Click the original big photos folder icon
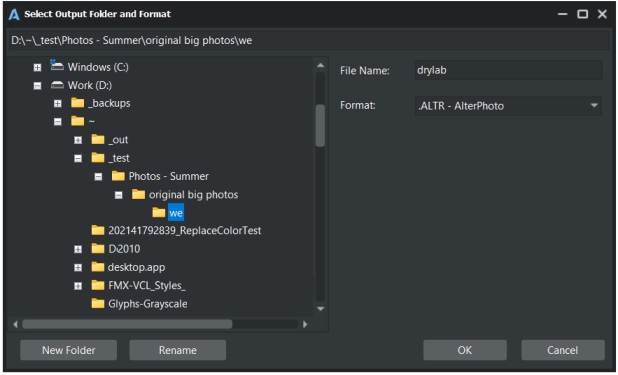 point(138,194)
